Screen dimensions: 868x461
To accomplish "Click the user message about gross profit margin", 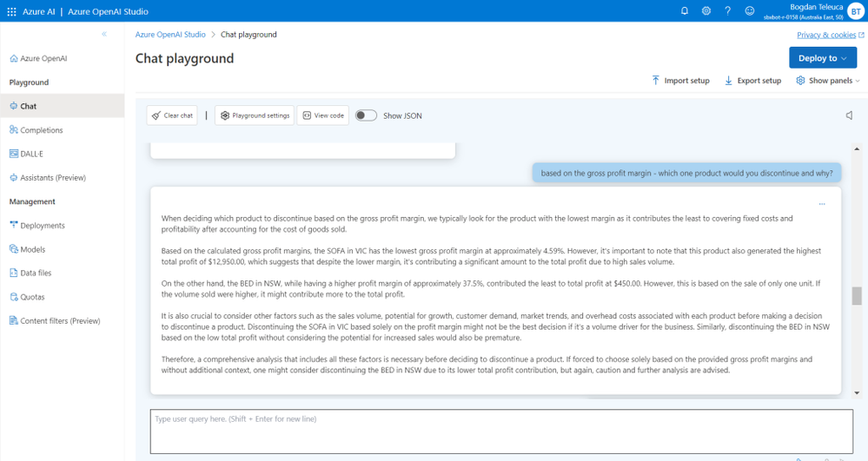I will tap(686, 173).
